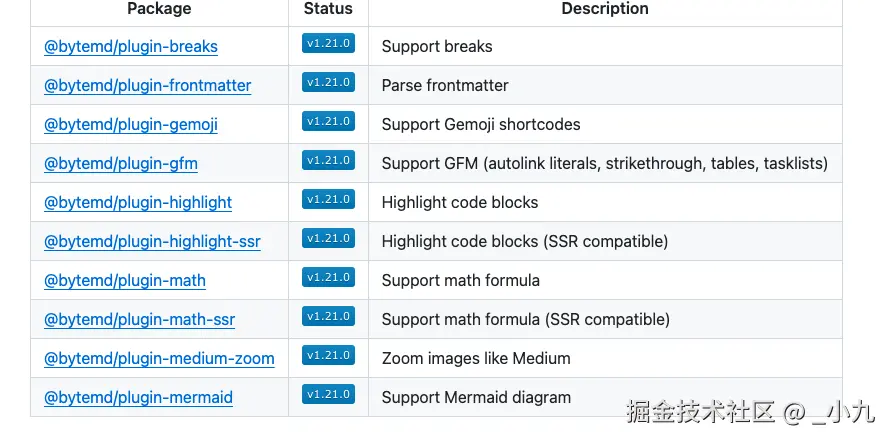Click the version badge in the plugin-gfm row
The width and height of the screenshot is (891, 441).
point(328,161)
